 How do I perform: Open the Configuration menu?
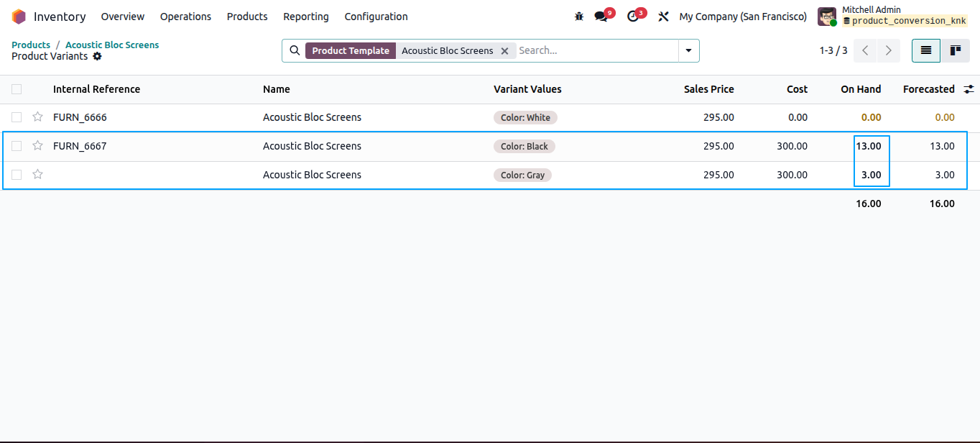point(376,17)
